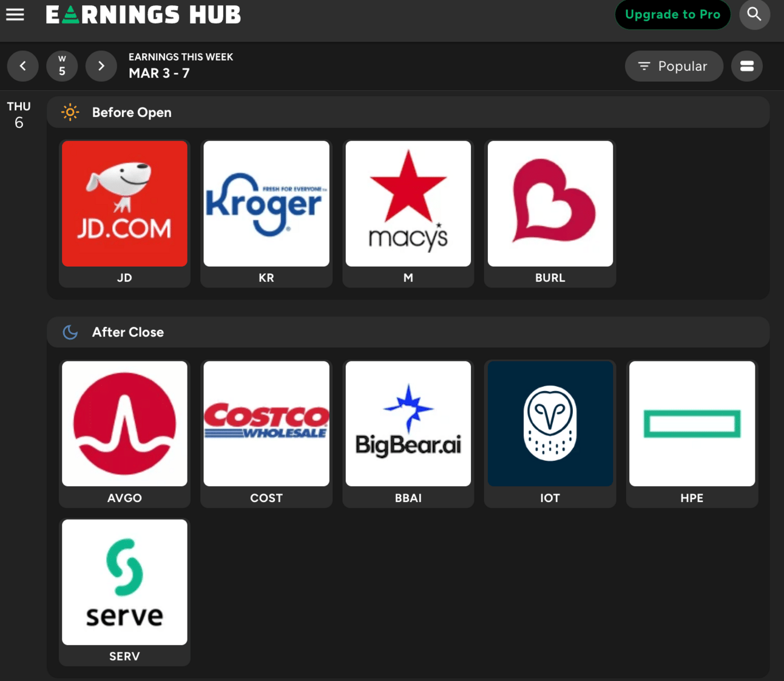This screenshot has height=681, width=784.
Task: Open the Kroger earnings card logo
Action: 266,204
